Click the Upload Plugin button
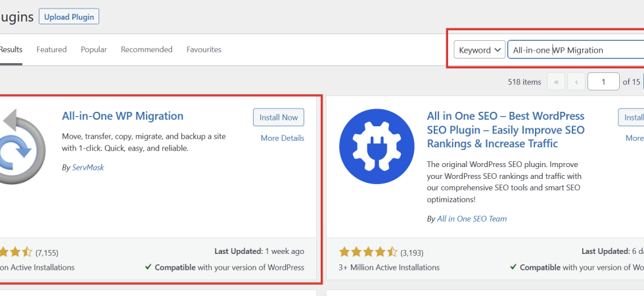644x296 pixels. click(x=69, y=17)
